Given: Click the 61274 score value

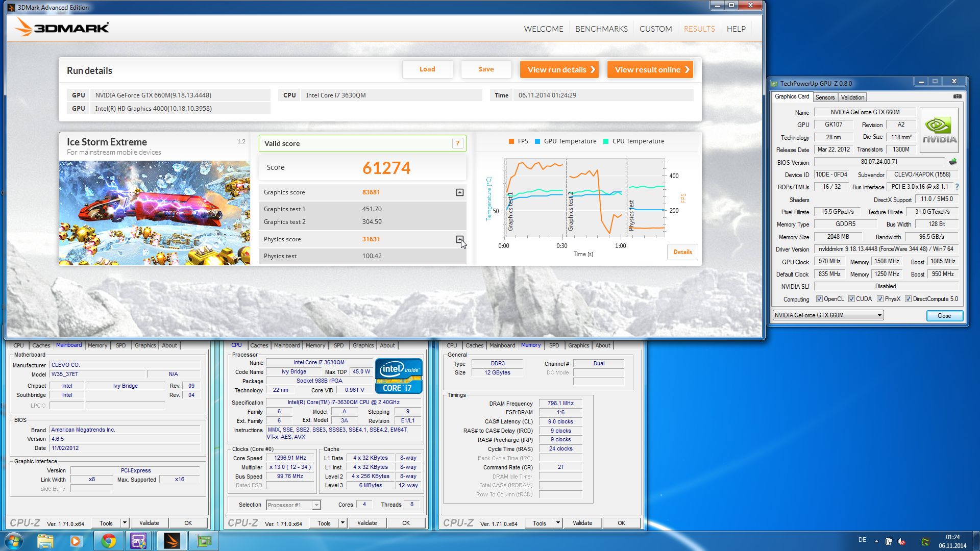Looking at the screenshot, I should pos(386,168).
